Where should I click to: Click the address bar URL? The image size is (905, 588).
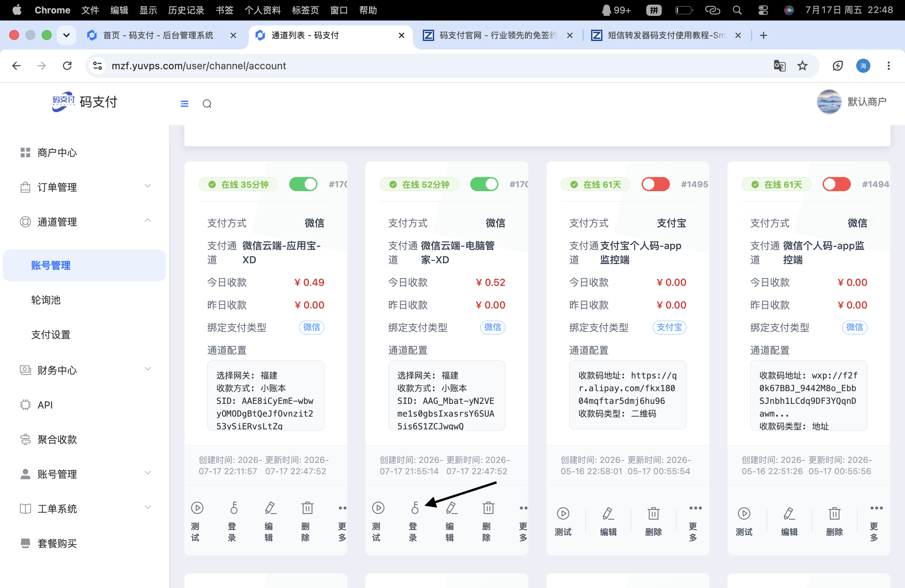[198, 66]
